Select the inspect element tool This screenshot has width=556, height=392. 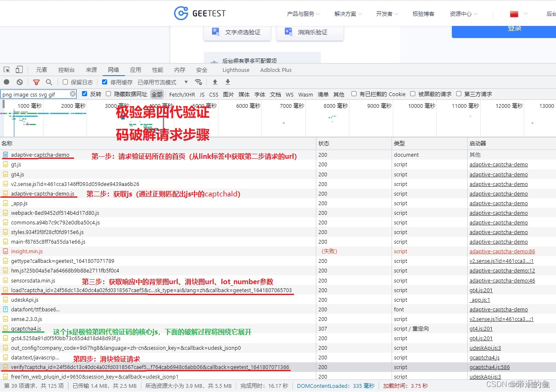pyautogui.click(x=7, y=69)
